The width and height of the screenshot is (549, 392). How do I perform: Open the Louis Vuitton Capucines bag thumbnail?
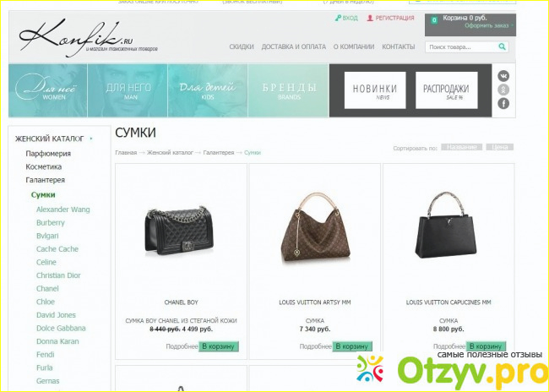448,226
